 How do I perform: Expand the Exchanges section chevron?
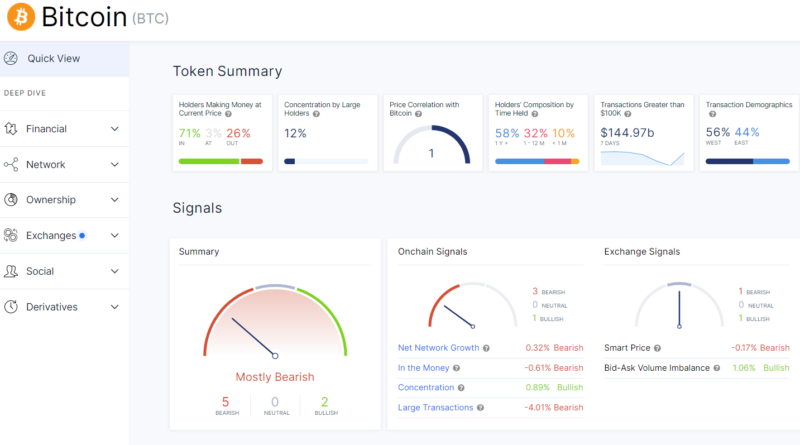click(x=115, y=236)
